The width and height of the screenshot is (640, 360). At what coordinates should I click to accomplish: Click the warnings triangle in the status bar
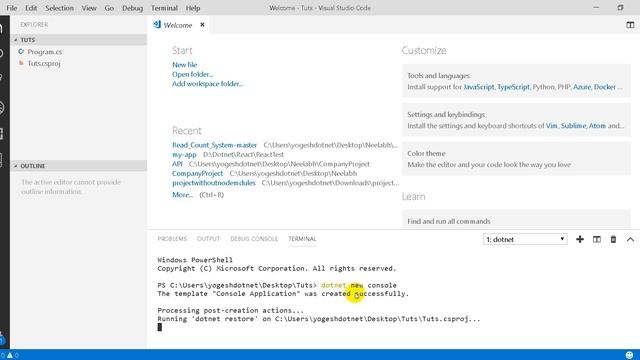coord(10,355)
